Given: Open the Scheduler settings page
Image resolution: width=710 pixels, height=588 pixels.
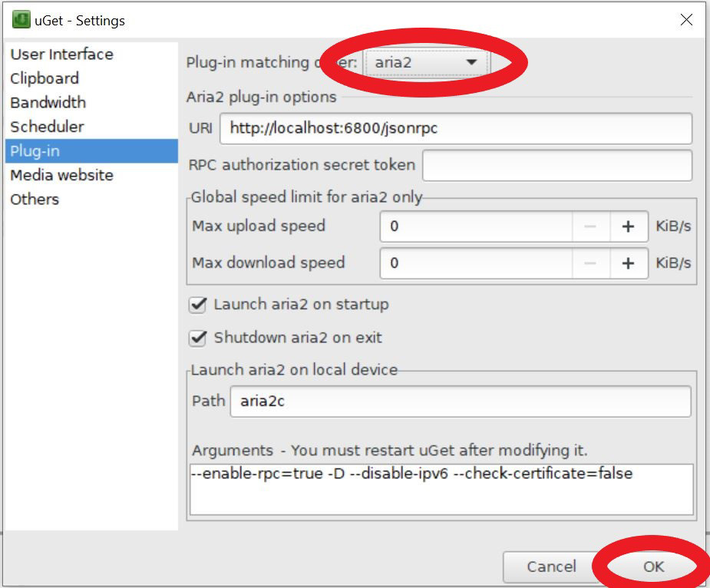Looking at the screenshot, I should tap(91, 127).
